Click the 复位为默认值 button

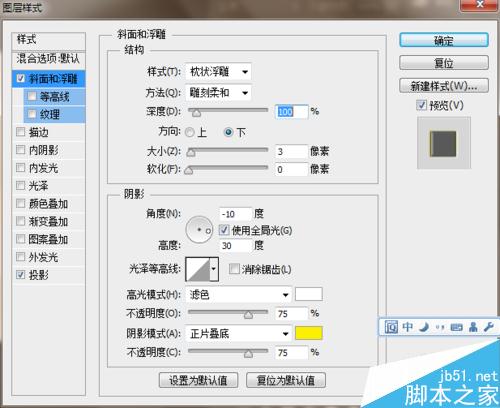click(x=286, y=380)
